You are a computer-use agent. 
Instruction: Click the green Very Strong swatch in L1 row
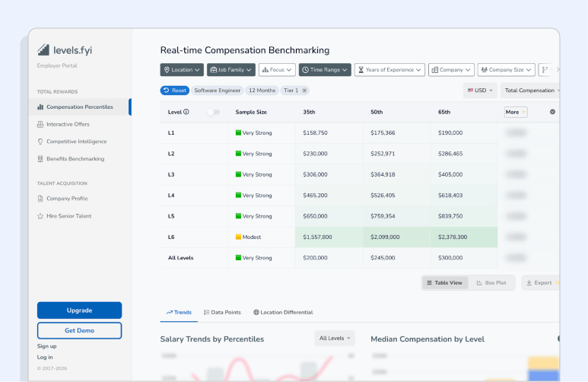coord(238,133)
